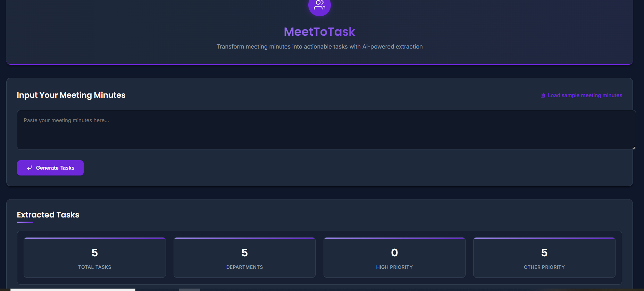
Task: Select the Total Tasks stat card
Action: 94,257
